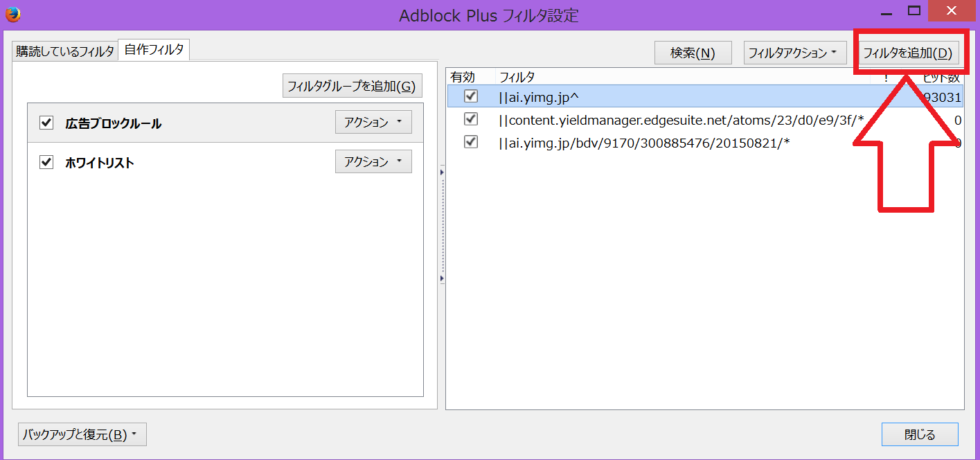
Task: Switch to the 購読しているフィルタ tab
Action: (65, 51)
